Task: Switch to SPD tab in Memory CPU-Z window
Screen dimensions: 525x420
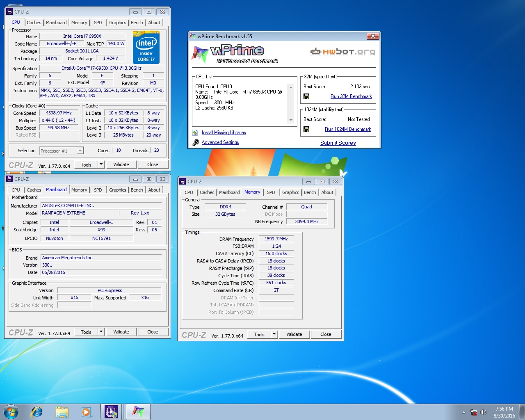Action: tap(271, 192)
